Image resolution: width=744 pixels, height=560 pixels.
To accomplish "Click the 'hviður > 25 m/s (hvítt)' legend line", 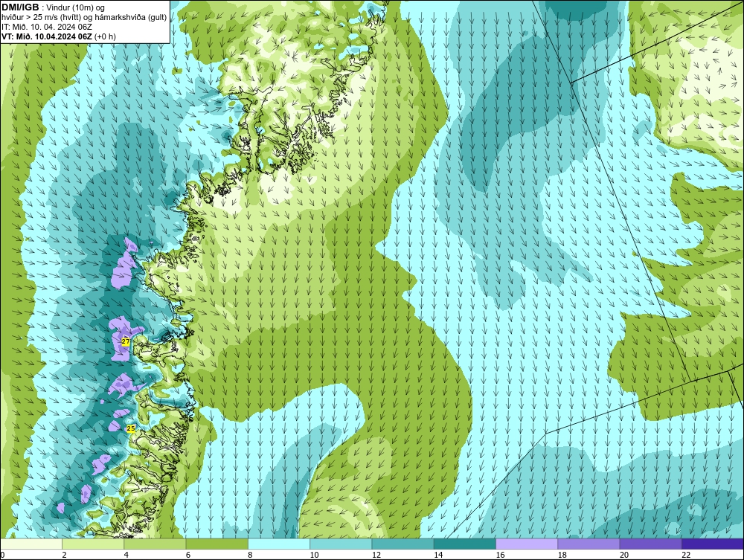I will [x=84, y=18].
